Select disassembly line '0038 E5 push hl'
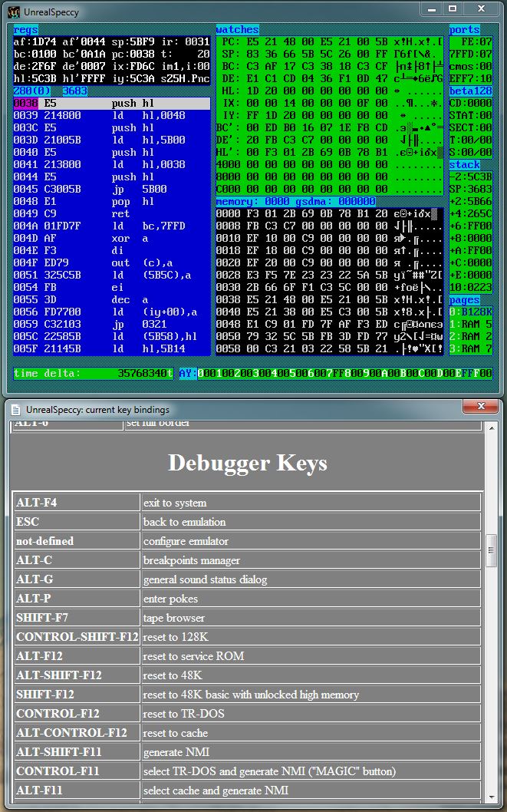Screen dimensions: 507x812 (x=112, y=103)
